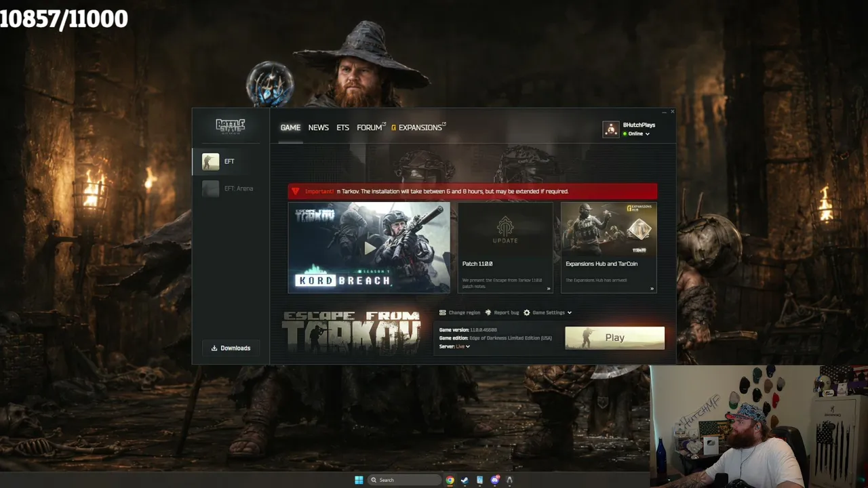This screenshot has width=868, height=488.
Task: Play the Kord Breach trailer video
Action: coord(369,247)
